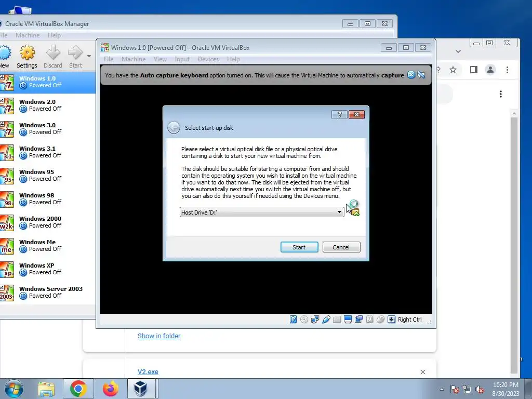Select the Windows Server 2003 virtual machine
The image size is (532, 399).
coord(47,292)
